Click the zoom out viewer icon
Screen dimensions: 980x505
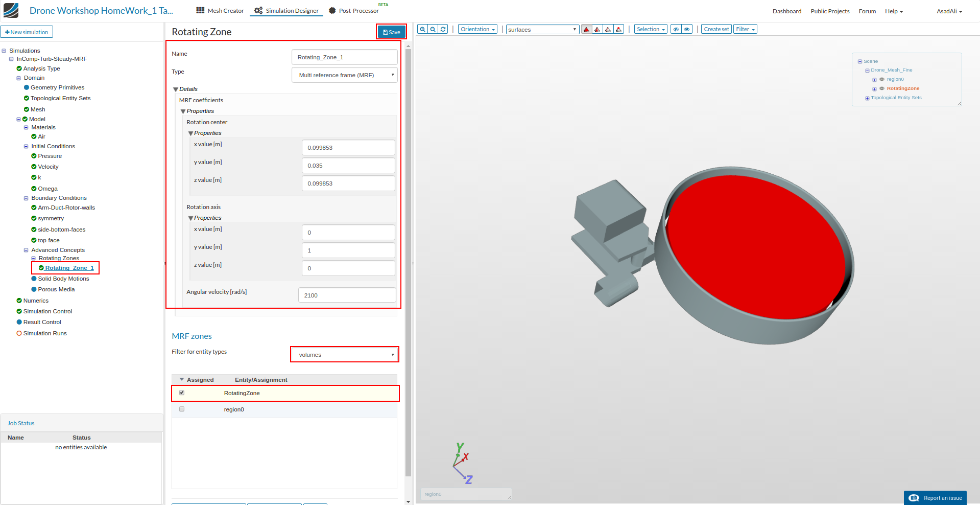pyautogui.click(x=433, y=30)
